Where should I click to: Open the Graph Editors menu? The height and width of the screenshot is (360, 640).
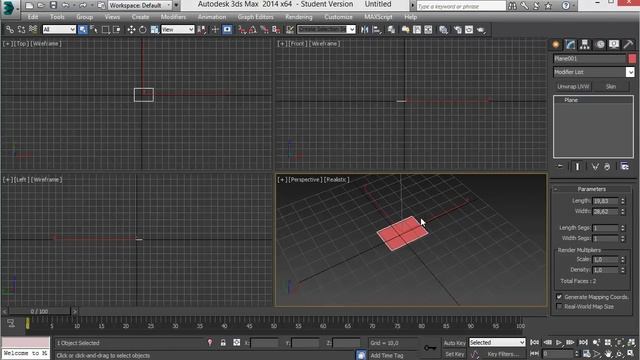tap(256, 17)
